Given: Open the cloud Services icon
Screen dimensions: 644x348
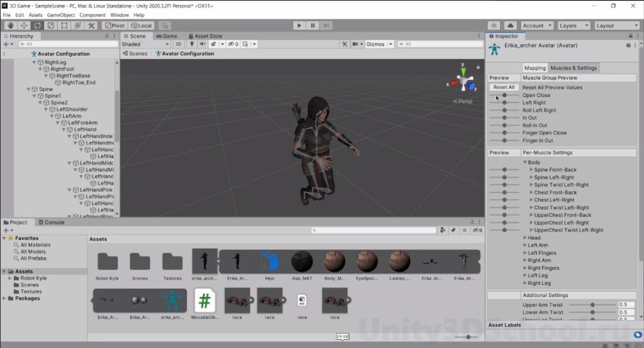Looking at the screenshot, I should point(510,25).
